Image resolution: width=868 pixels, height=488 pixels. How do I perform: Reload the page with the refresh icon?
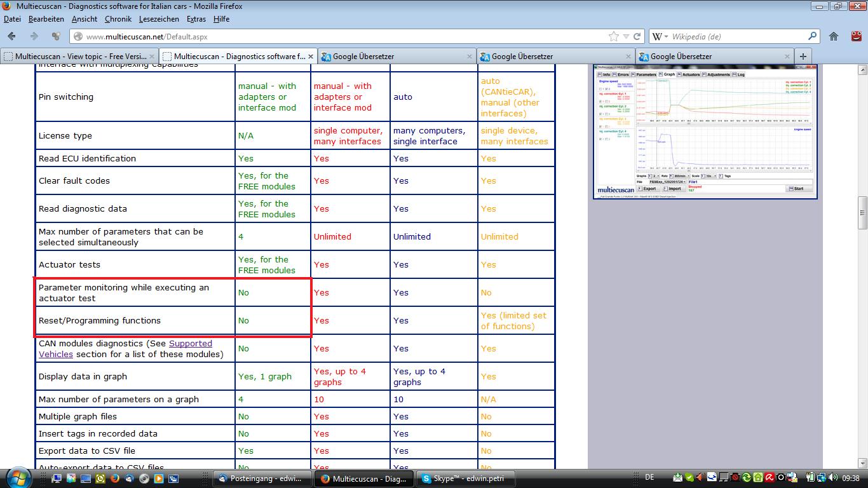637,36
